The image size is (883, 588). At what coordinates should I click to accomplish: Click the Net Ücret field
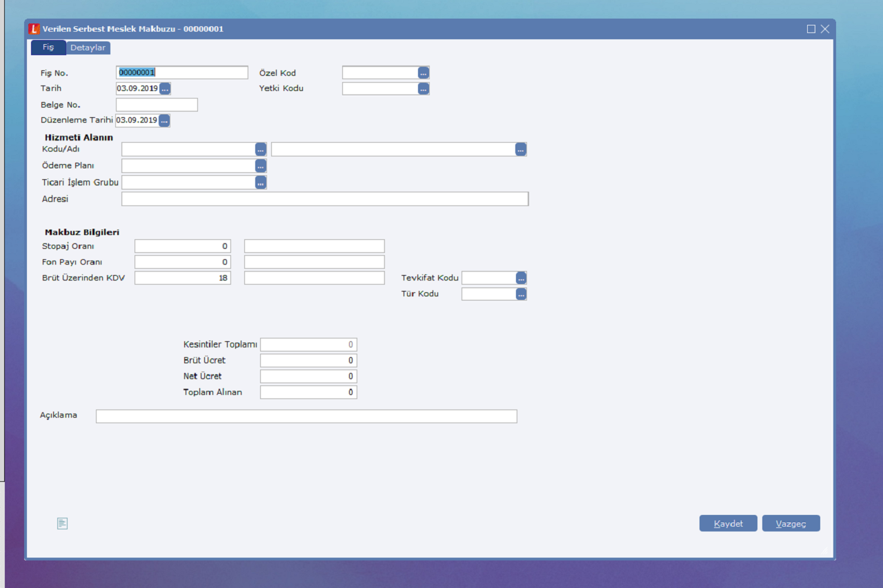308,376
